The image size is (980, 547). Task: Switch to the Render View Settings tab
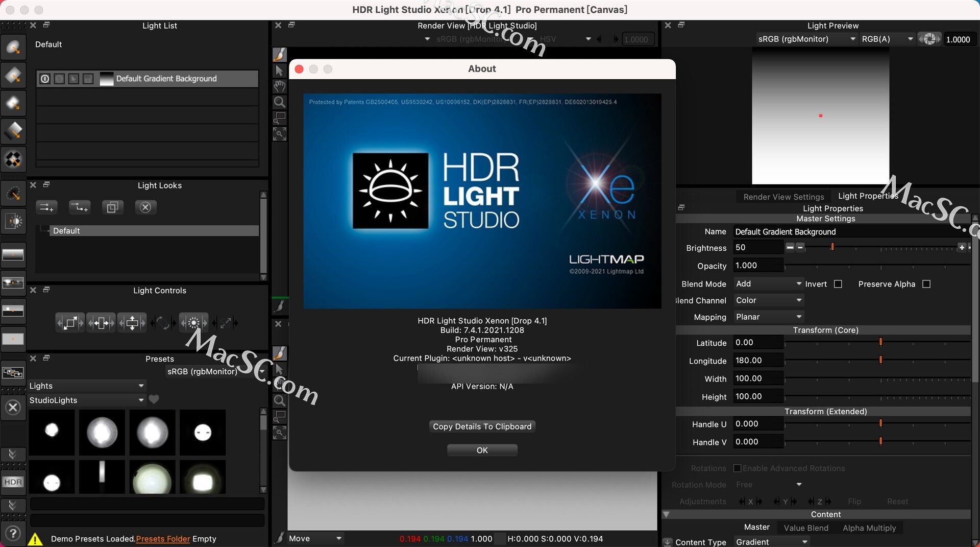(783, 197)
